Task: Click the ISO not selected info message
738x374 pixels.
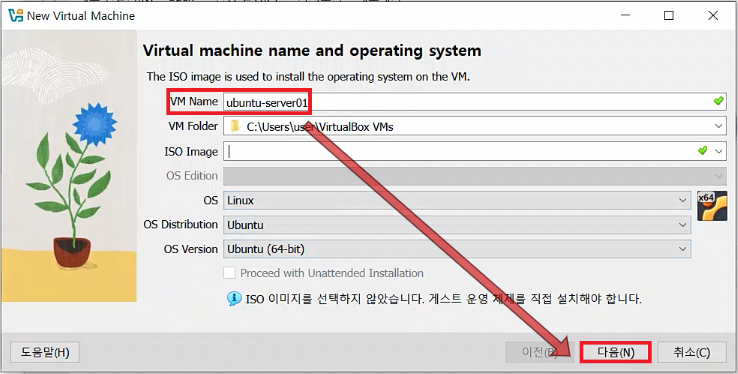Action: (x=443, y=299)
